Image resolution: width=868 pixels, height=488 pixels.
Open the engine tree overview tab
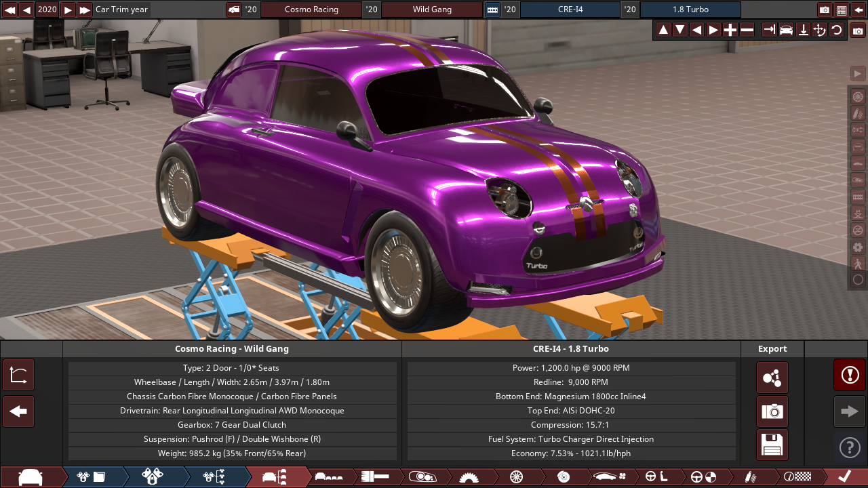click(214, 477)
